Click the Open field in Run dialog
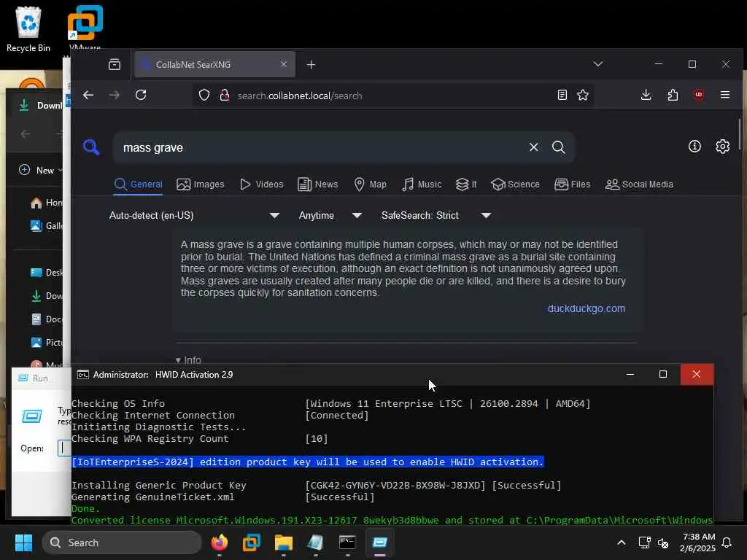 (x=64, y=448)
